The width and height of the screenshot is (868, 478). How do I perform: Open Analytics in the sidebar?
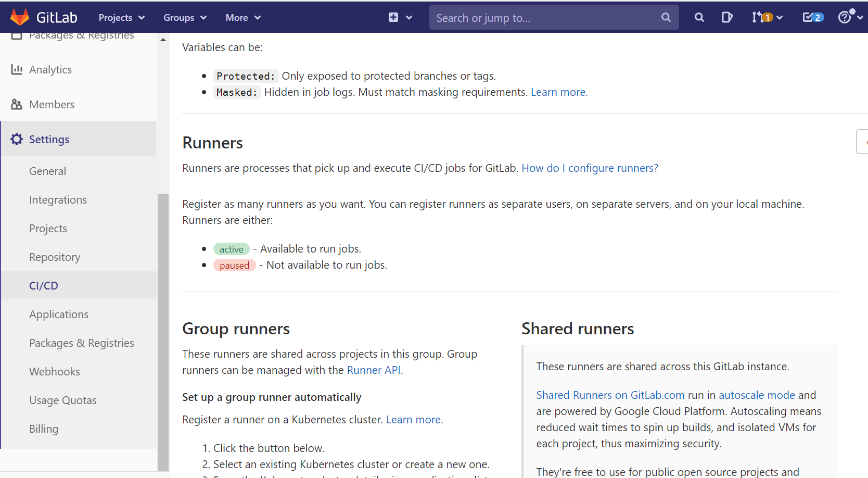tap(50, 70)
